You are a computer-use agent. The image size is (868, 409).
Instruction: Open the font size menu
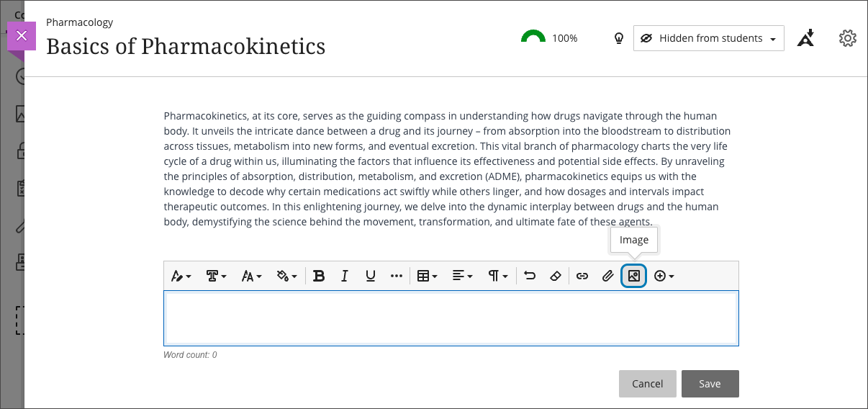pos(251,276)
